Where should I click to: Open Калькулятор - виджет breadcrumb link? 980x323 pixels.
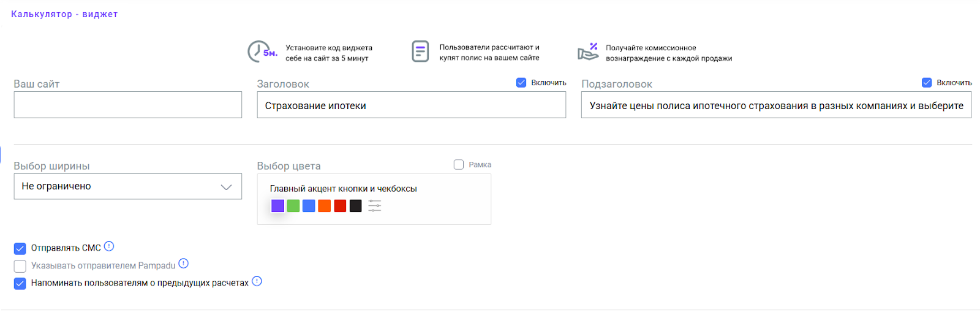click(x=64, y=14)
